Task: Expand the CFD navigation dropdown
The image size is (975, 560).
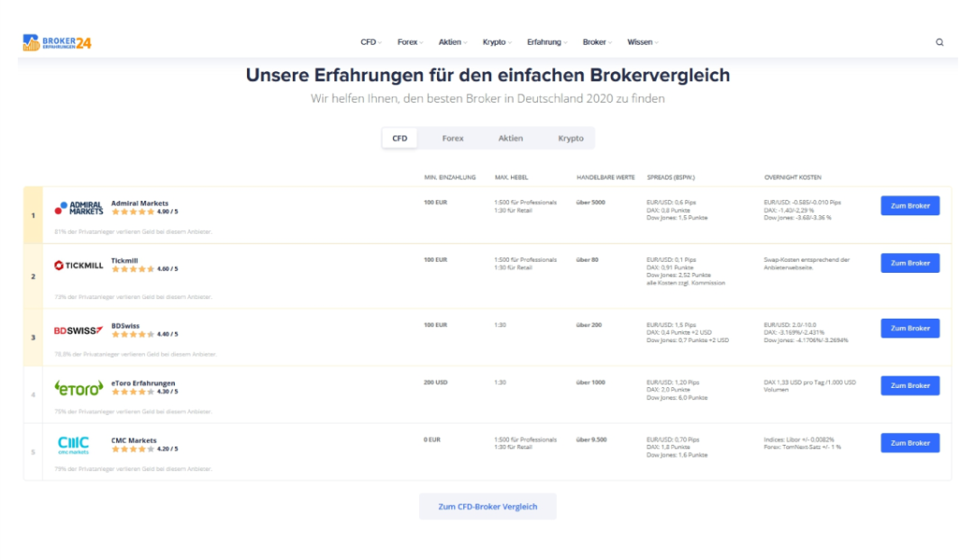Action: [370, 42]
